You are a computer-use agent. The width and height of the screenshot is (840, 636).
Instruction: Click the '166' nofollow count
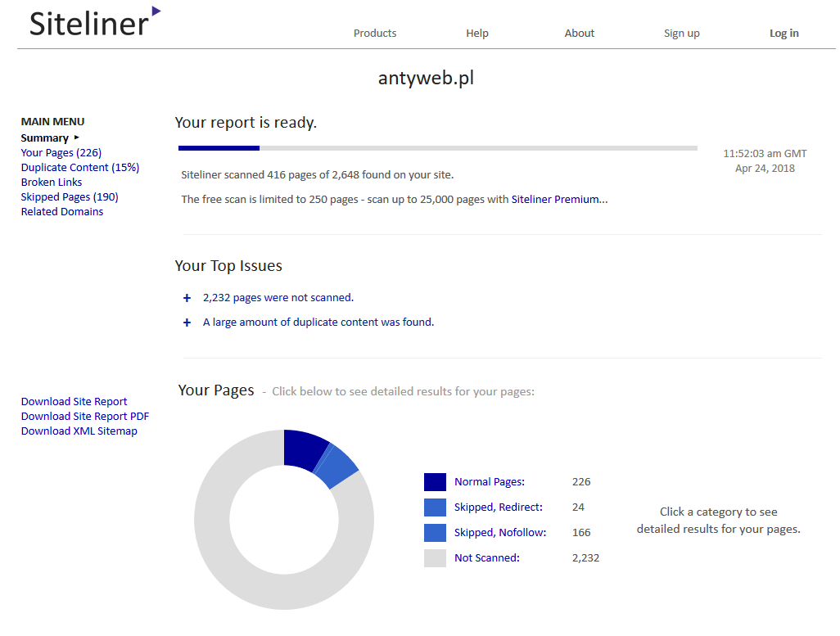coord(581,533)
